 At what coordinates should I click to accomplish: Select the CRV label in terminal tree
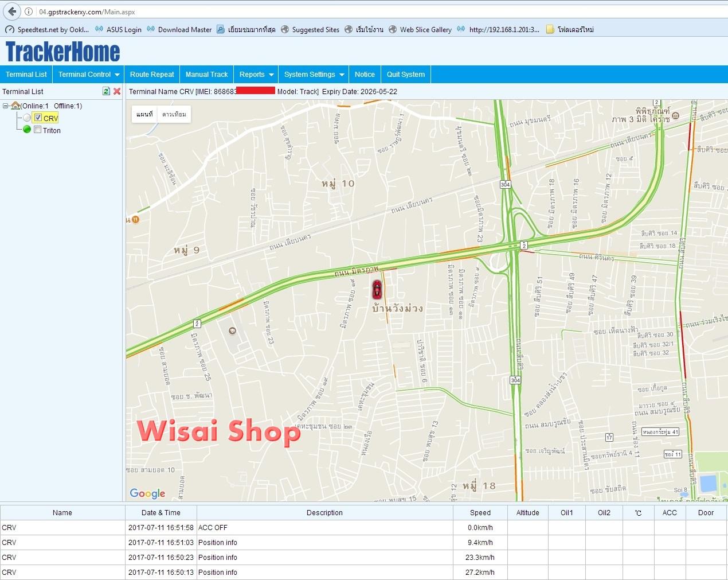coord(50,118)
